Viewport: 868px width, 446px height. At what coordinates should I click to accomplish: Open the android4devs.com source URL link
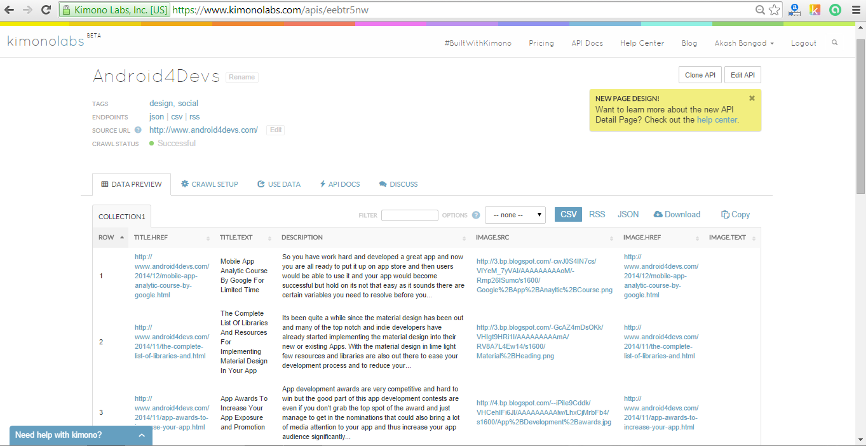(203, 130)
